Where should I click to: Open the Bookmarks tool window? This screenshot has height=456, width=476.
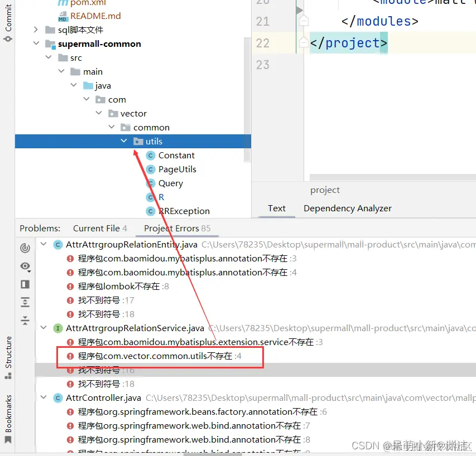(8, 419)
